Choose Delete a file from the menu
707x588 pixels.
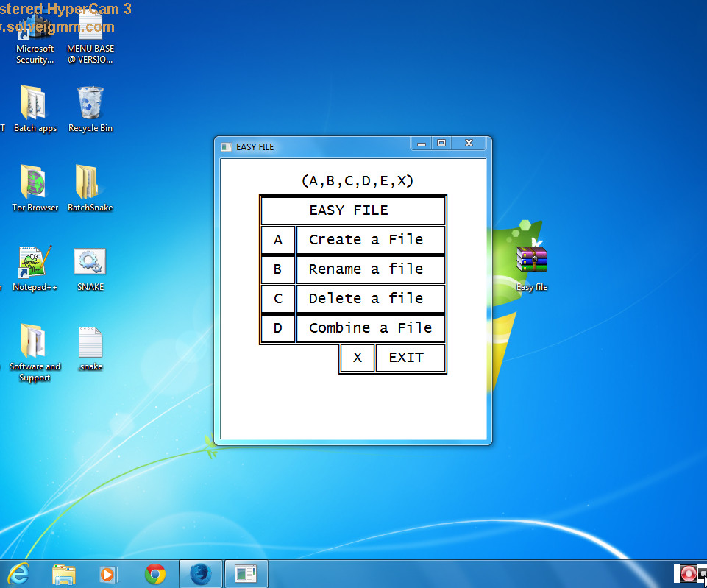(x=370, y=298)
